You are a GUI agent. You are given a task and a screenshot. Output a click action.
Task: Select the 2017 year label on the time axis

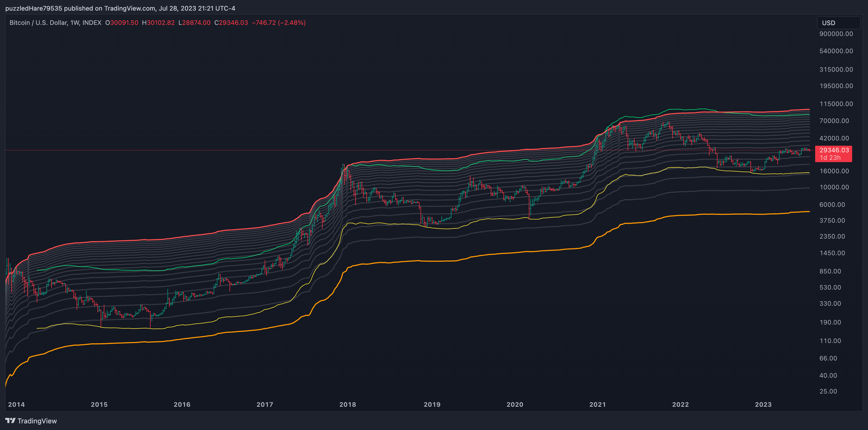click(265, 404)
